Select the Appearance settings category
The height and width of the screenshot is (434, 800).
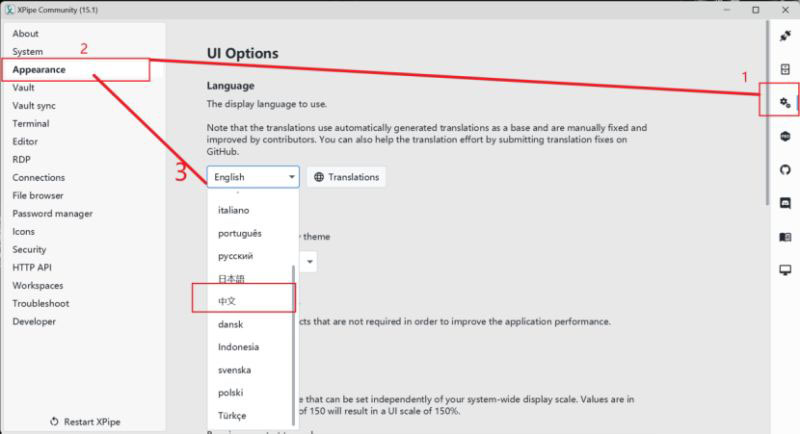[39, 69]
